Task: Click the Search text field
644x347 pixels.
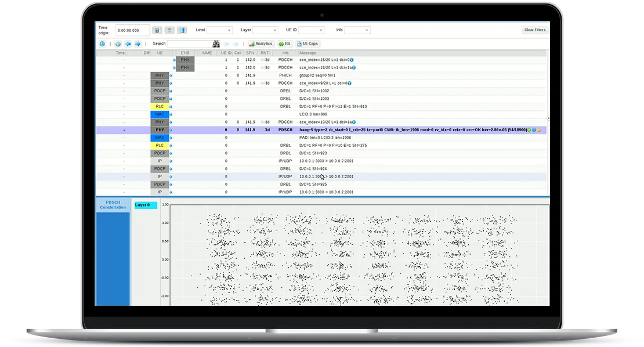Action: (189, 44)
